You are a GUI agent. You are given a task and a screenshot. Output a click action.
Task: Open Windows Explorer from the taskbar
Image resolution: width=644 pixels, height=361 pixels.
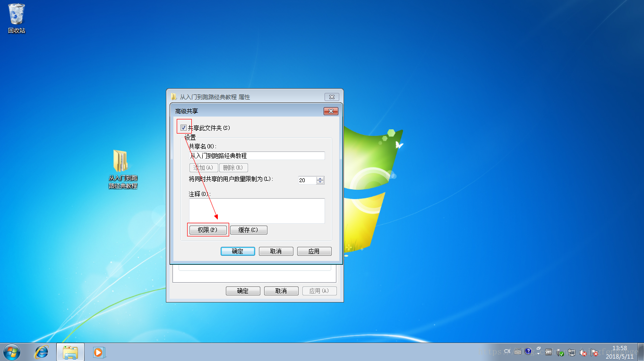coord(70,352)
